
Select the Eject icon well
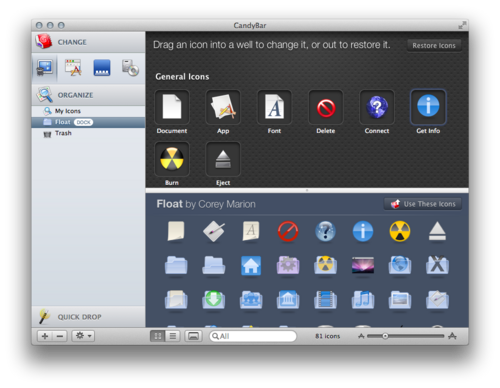[223, 159]
